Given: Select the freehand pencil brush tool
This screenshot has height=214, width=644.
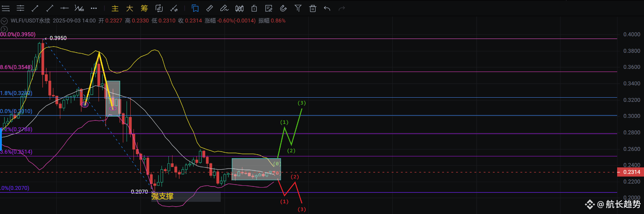Looking at the screenshot, I should coord(224,8).
